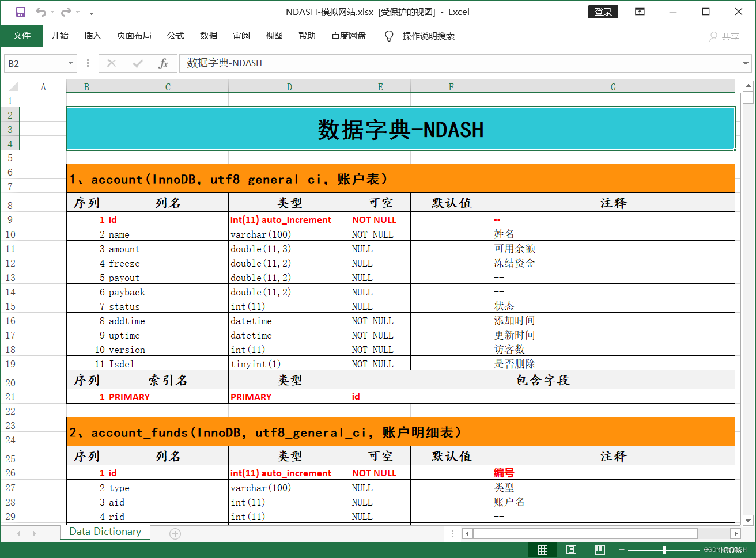Click the Enter checkmark in formula bar
The height and width of the screenshot is (558, 756).
pyautogui.click(x=138, y=63)
